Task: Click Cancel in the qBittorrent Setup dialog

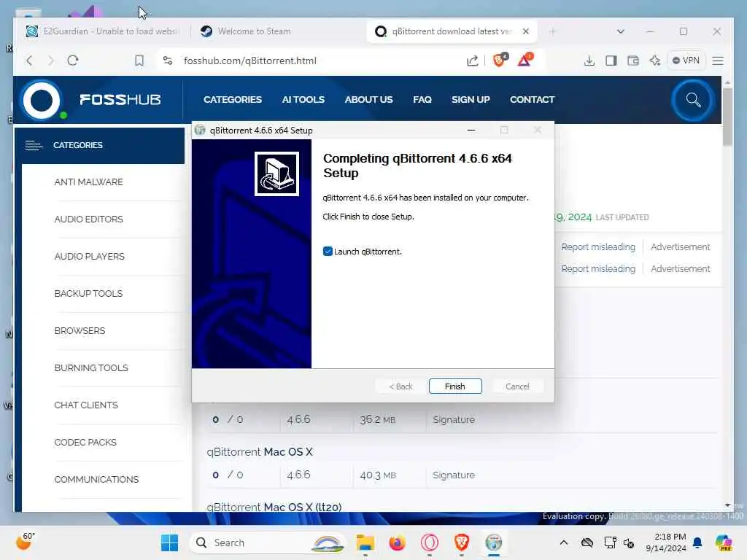Action: [x=517, y=386]
